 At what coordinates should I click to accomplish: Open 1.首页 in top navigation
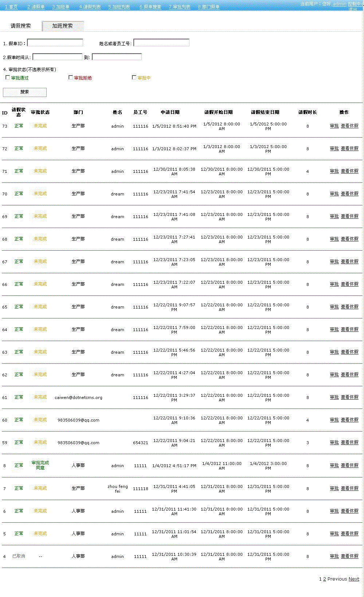[11, 7]
